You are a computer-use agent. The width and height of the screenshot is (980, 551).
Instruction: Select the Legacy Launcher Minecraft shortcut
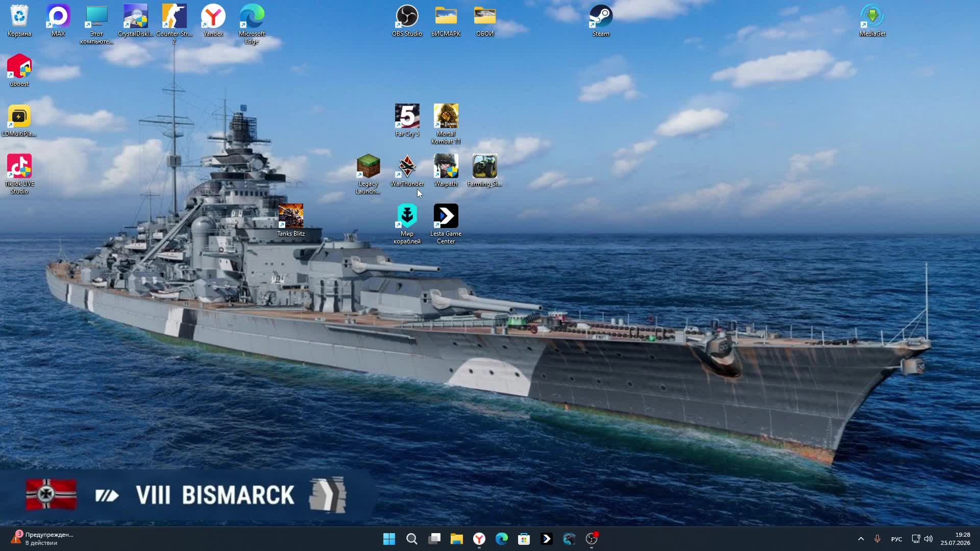[x=369, y=174]
